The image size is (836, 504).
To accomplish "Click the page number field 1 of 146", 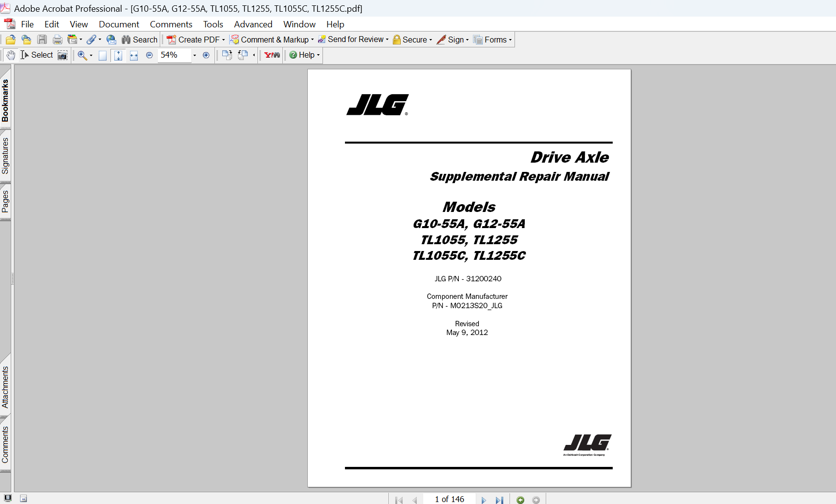I will [x=449, y=499].
